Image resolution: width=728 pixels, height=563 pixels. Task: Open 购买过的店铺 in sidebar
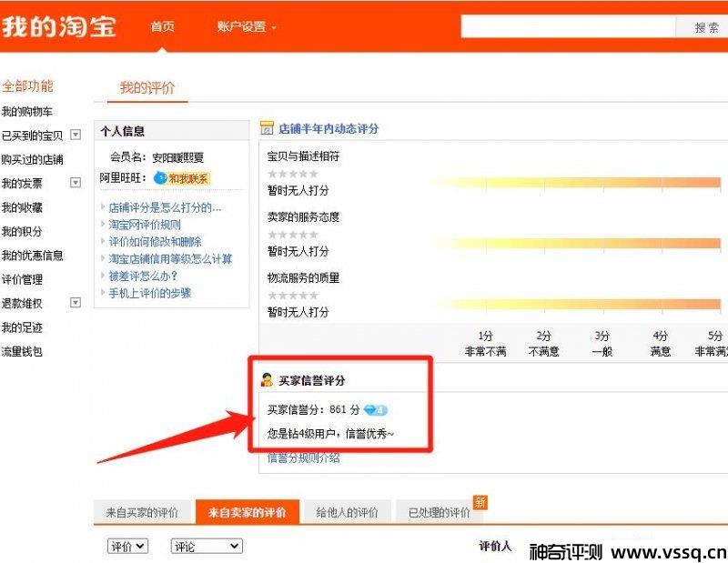(32, 160)
